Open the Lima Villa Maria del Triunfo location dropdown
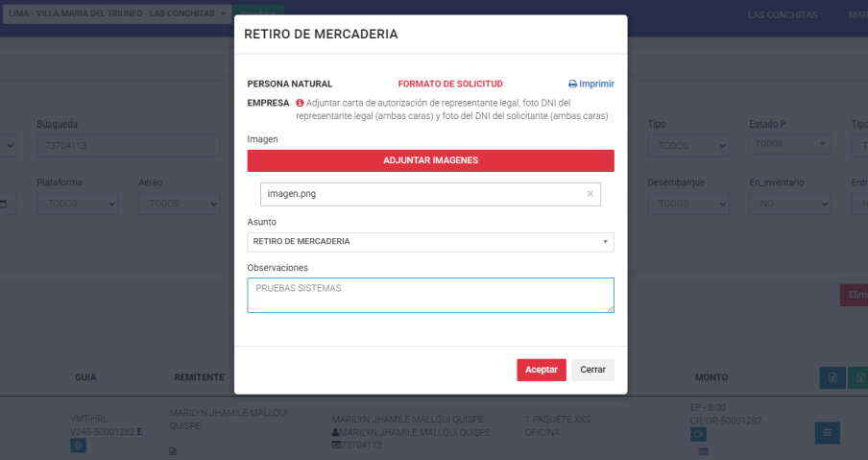The height and width of the screenshot is (460, 868). tap(117, 14)
